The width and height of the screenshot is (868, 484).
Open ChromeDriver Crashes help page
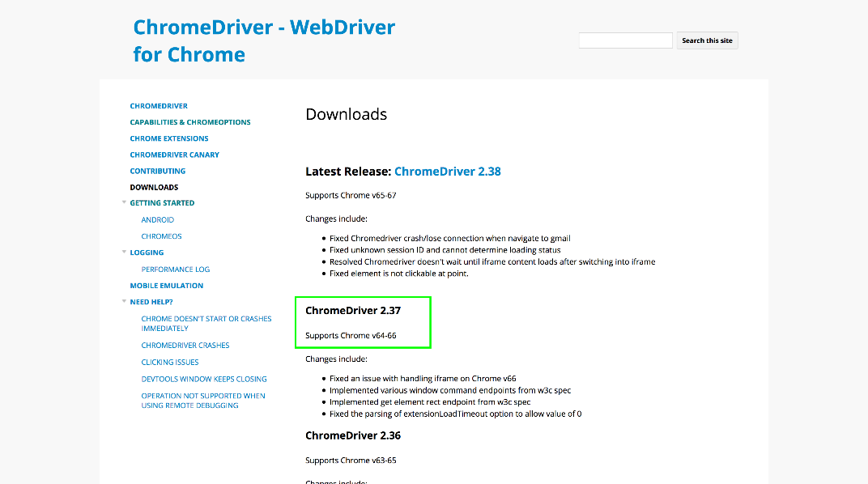185,345
